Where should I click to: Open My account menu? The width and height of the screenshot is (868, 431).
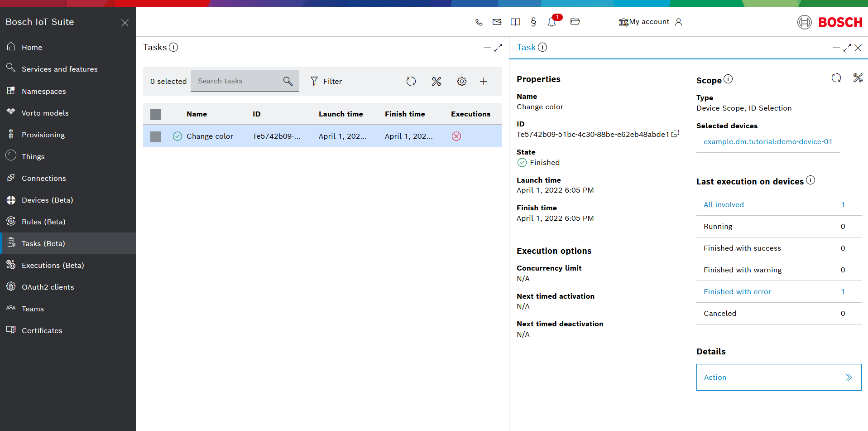click(x=644, y=22)
